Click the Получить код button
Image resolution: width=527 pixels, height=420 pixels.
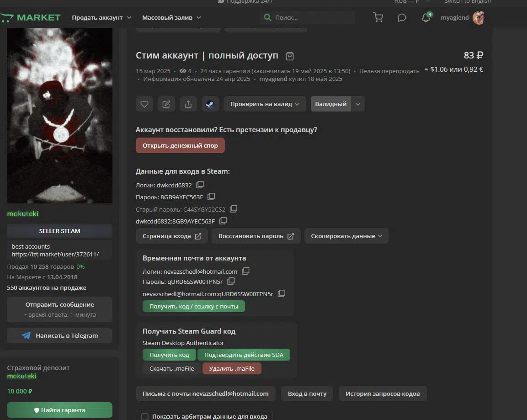pos(169,355)
